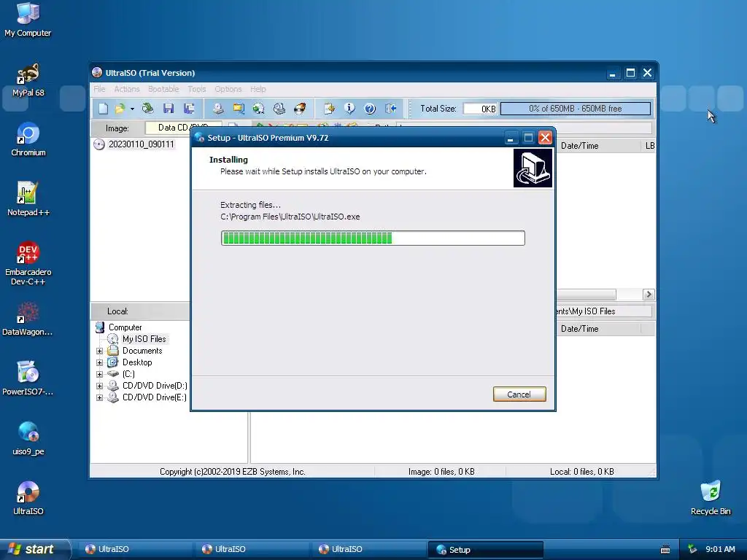Click the Save floppy disk icon
Screen dimensions: 747x560
pos(169,109)
